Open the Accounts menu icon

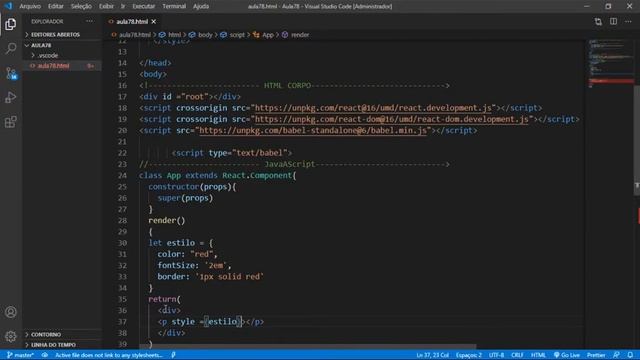(x=11, y=312)
